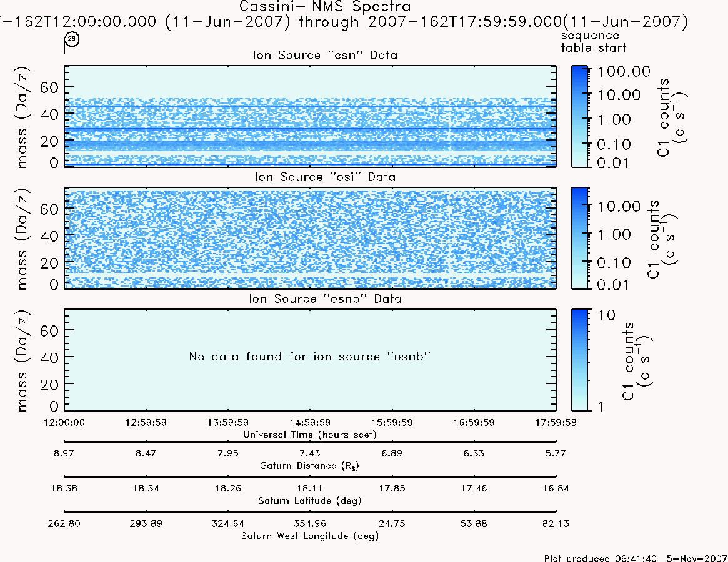Click the 262.80 west longitude value
The image size is (728, 562).
coord(64,524)
